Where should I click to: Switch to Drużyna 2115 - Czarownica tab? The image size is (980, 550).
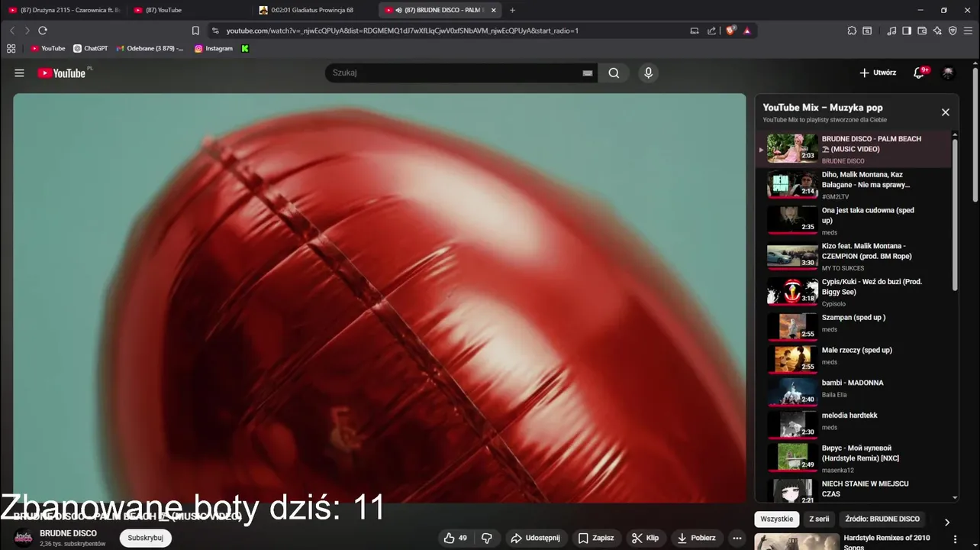(x=64, y=10)
